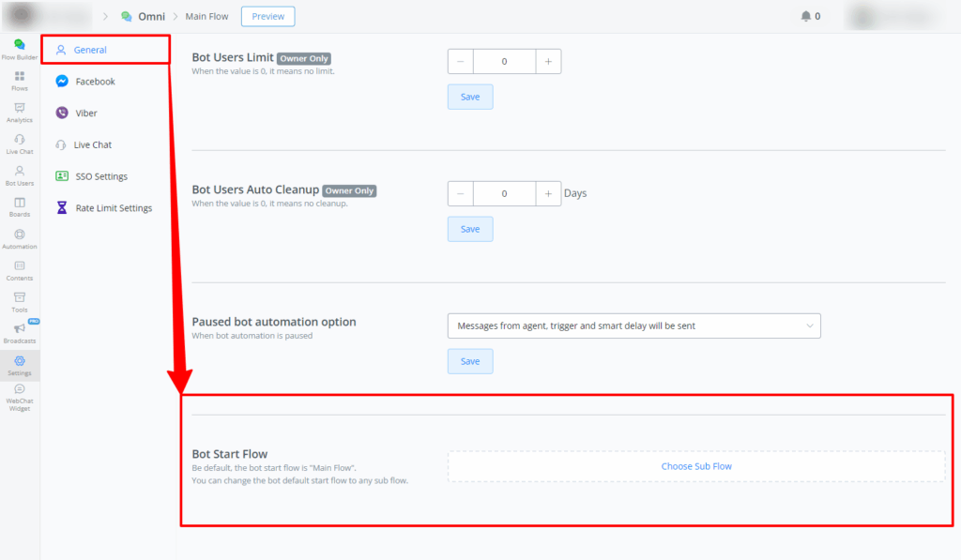Click Choose Sub Flow
The width and height of the screenshot is (961, 560).
[x=696, y=466]
